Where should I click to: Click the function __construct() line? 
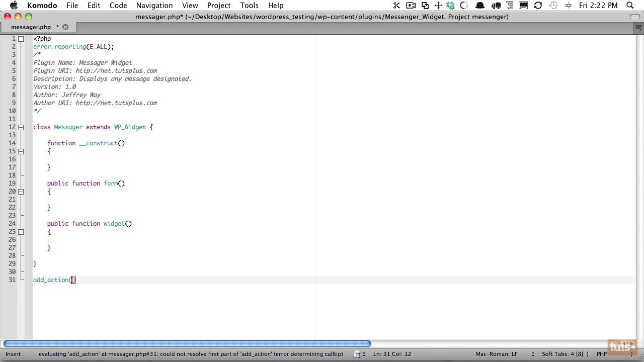86,143
